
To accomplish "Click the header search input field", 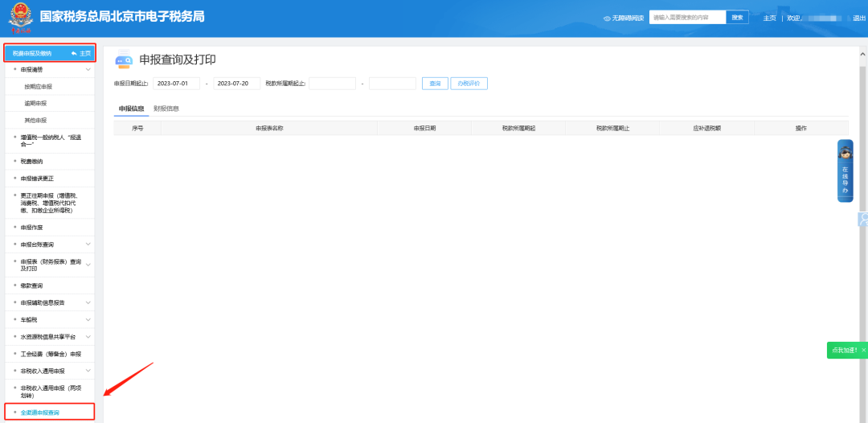I will click(x=687, y=18).
